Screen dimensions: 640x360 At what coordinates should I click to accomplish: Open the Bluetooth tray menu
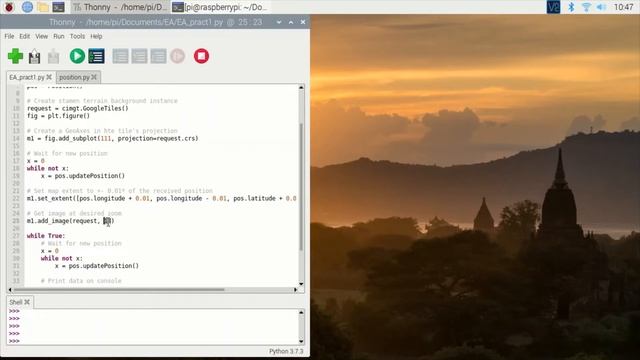571,7
